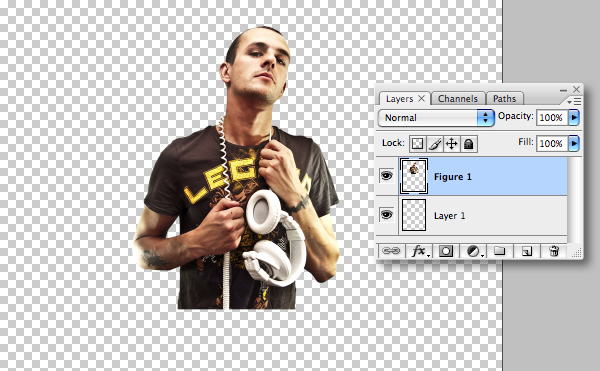600x371 pixels.
Task: Open the fx layer style menu
Action: [x=420, y=251]
